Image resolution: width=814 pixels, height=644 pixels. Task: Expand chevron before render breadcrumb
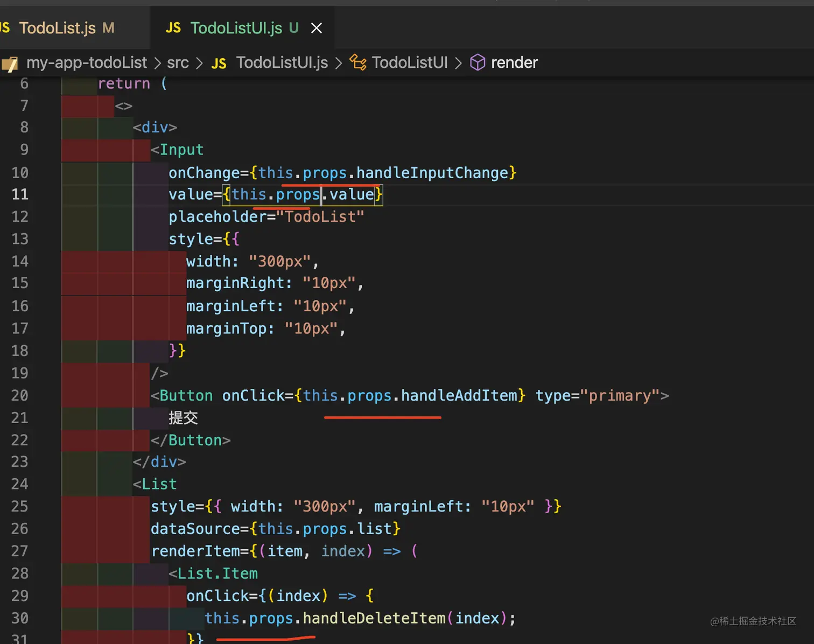coord(458,64)
